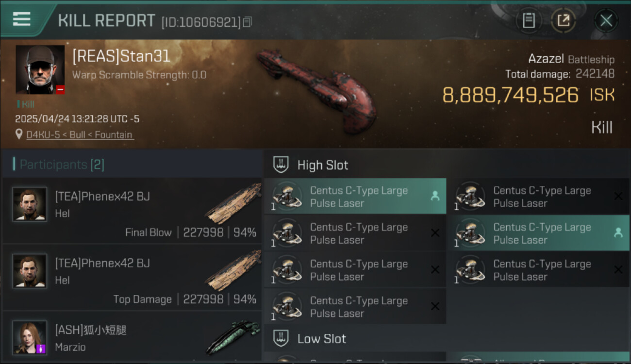This screenshot has height=364, width=631.
Task: View Stan31's pilot portrait
Action: 40,69
